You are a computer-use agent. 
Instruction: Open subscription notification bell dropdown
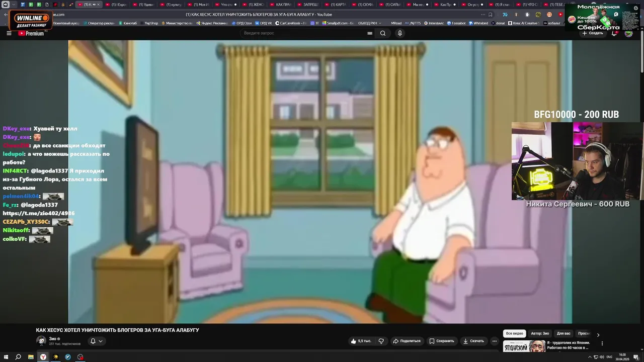point(96,341)
